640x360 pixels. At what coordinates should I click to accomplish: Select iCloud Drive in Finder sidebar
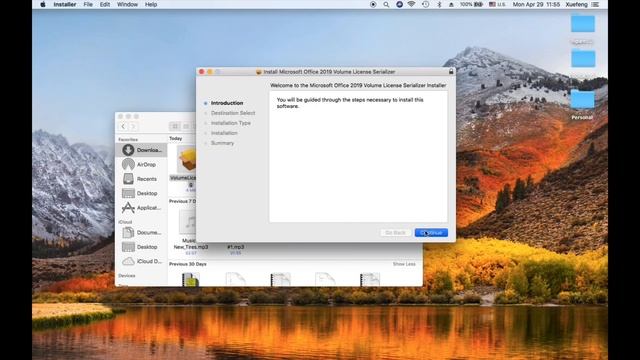[x=141, y=261]
